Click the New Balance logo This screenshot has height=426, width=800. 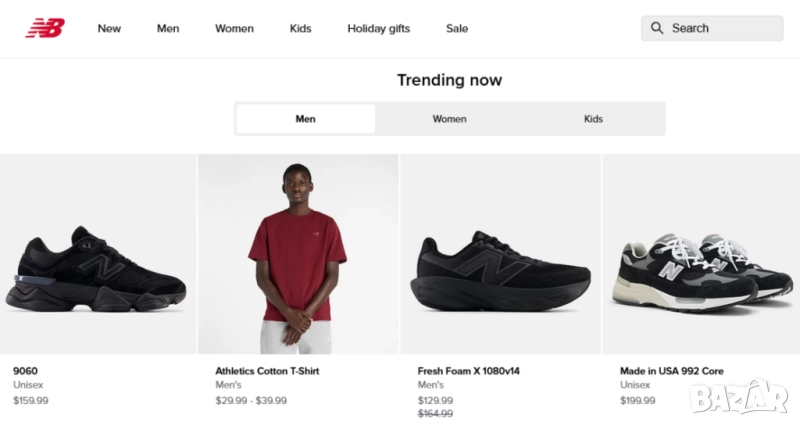click(45, 28)
